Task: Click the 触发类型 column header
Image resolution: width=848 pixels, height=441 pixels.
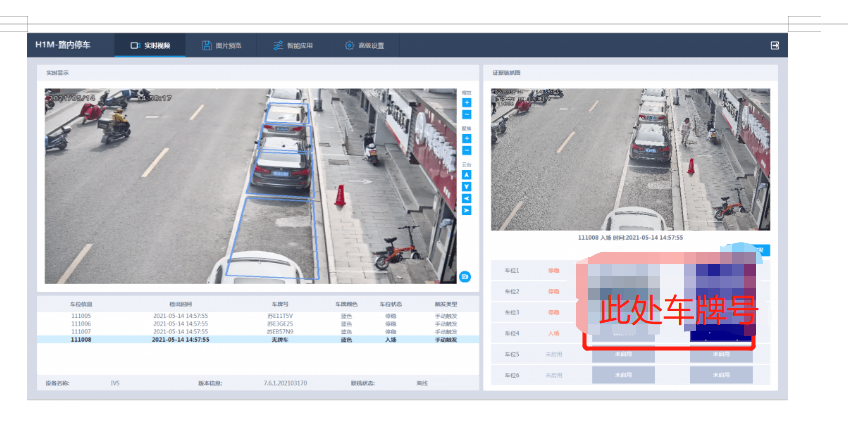Action: click(446, 305)
